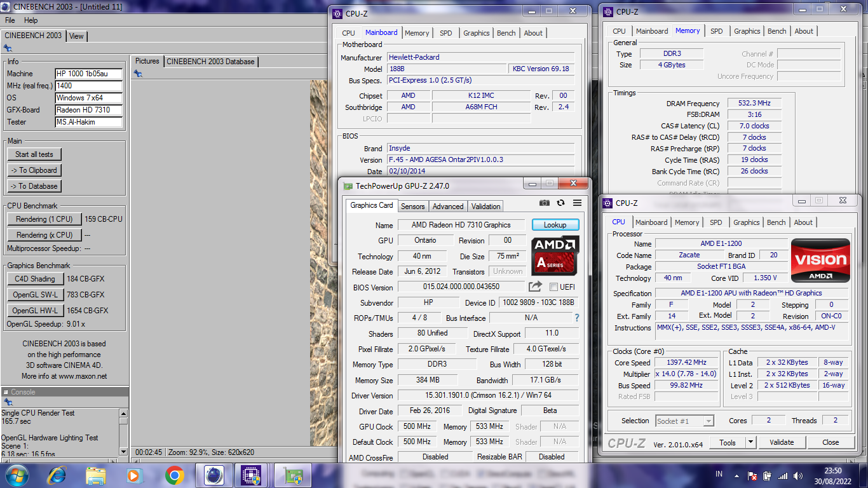Click the GFX-Board input field
Viewport: 868px width, 488px height.
[x=88, y=110]
